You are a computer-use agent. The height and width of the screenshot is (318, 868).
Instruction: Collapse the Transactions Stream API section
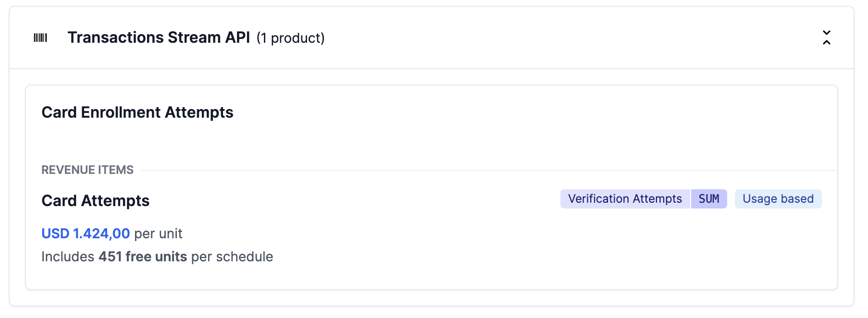coord(826,37)
